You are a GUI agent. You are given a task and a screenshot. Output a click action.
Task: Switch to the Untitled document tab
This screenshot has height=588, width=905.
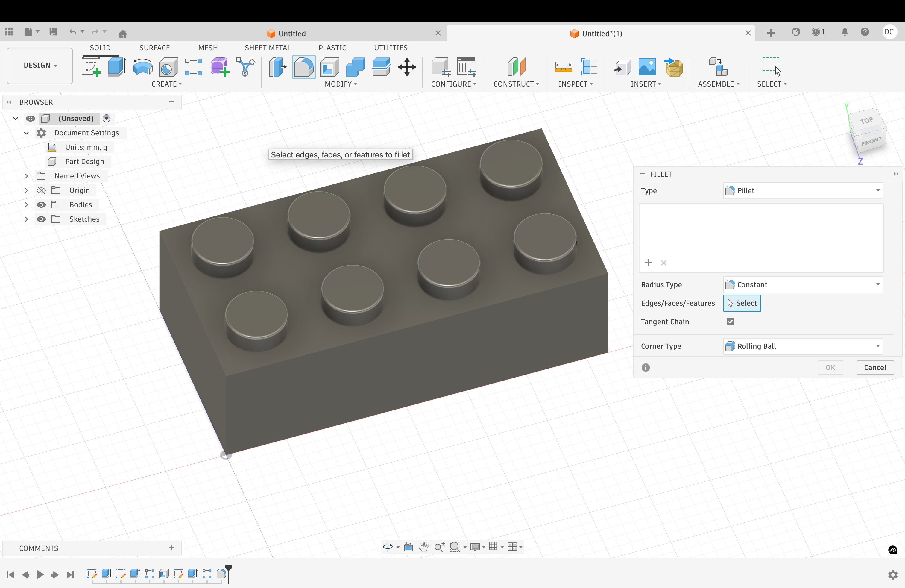click(x=291, y=33)
